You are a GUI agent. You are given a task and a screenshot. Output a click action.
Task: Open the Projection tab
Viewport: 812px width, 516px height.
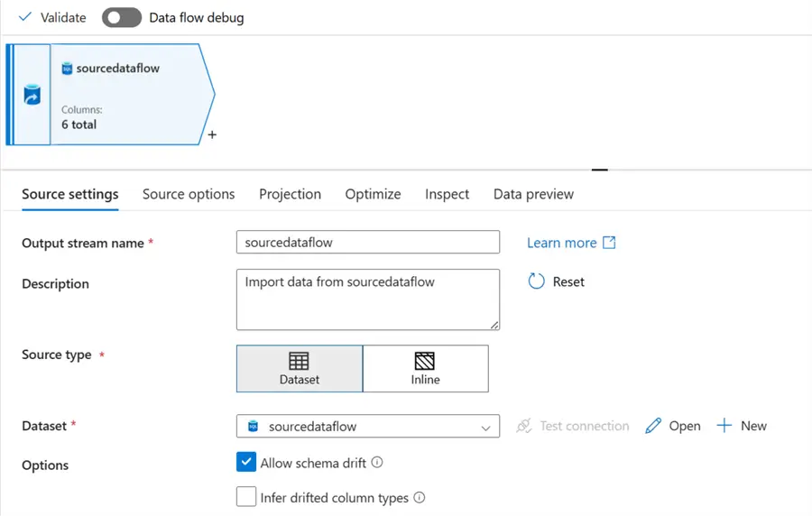(290, 194)
